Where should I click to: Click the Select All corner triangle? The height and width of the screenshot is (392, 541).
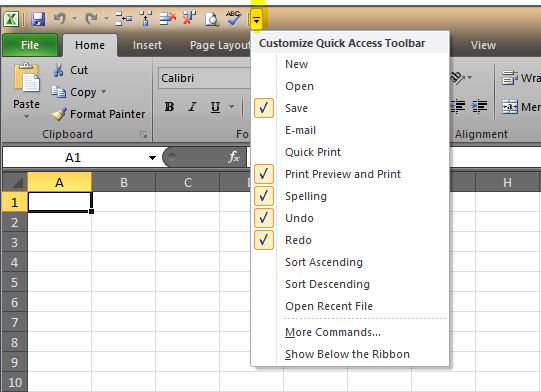point(16,183)
